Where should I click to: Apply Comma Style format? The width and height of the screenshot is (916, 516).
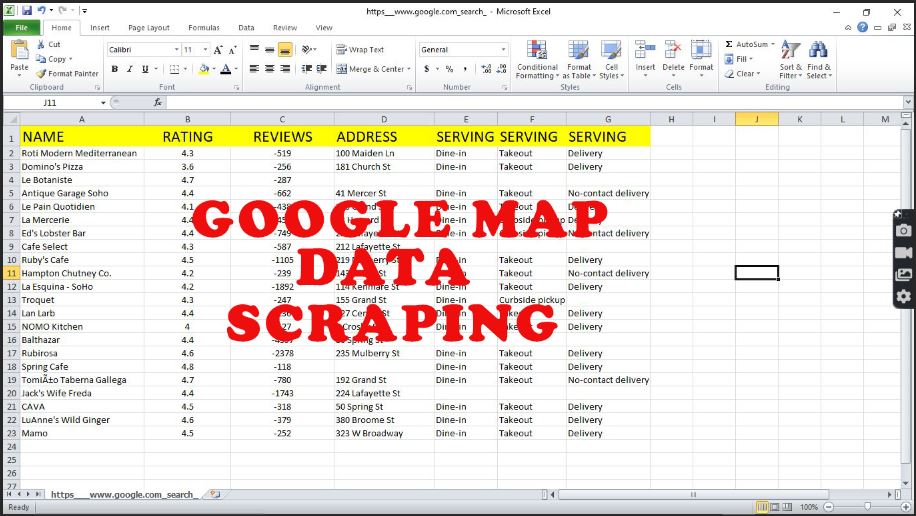pos(465,69)
